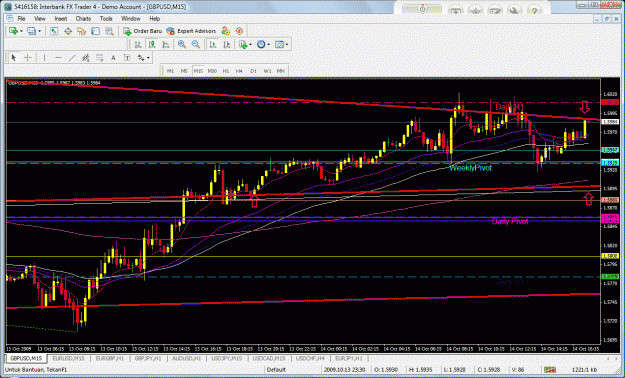
Task: Switch chart to MN timeframe
Action: click(281, 71)
